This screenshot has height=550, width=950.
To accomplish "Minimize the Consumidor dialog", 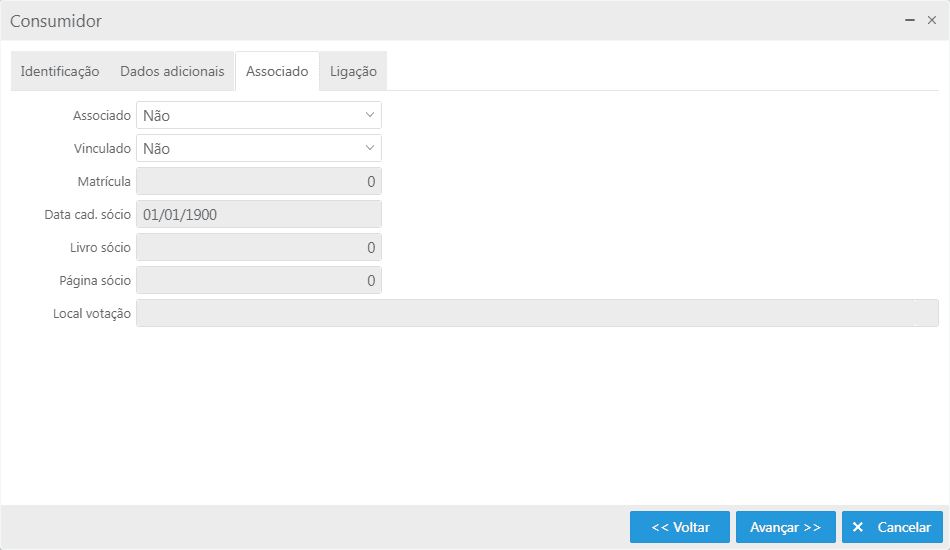I will pos(910,20).
